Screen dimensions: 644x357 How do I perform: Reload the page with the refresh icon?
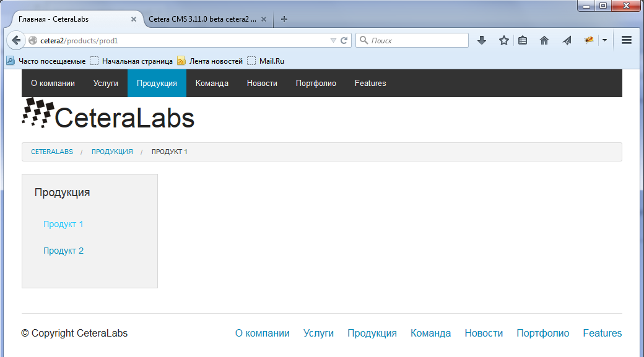point(344,40)
